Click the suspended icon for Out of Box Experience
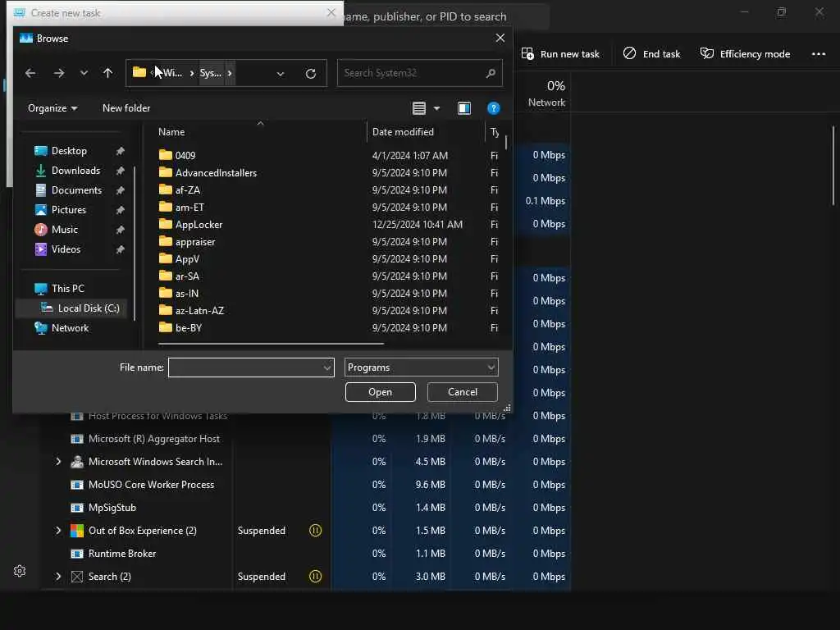The width and height of the screenshot is (840, 630). pos(316,531)
